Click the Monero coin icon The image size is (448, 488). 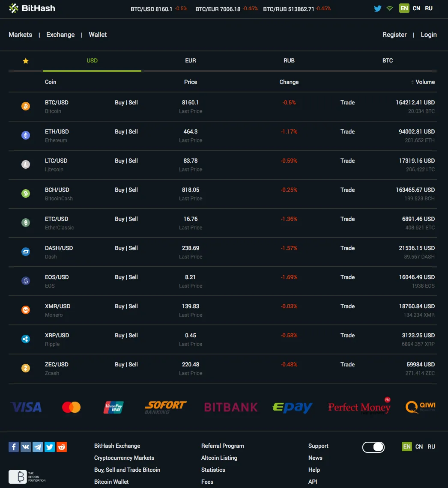point(26,310)
